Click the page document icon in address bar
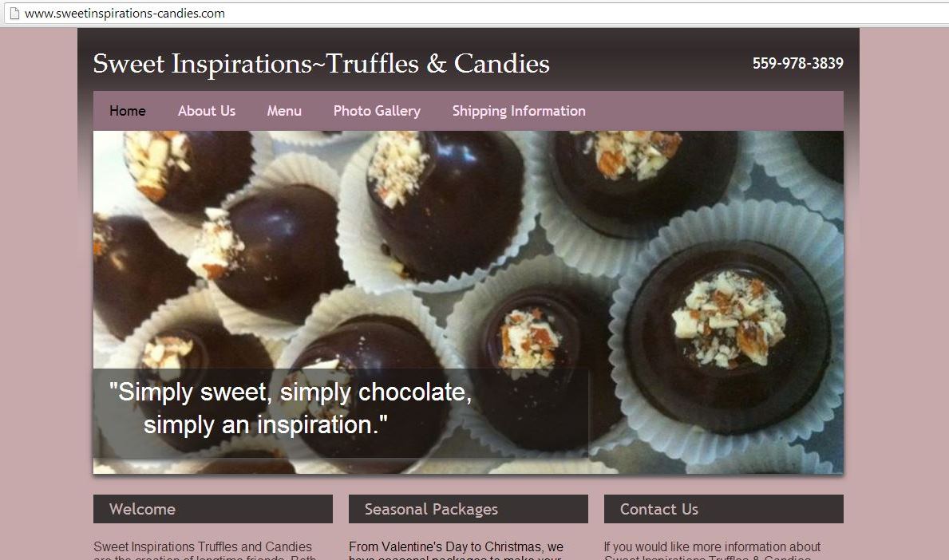Screen dimensions: 949x560 pos(14,14)
